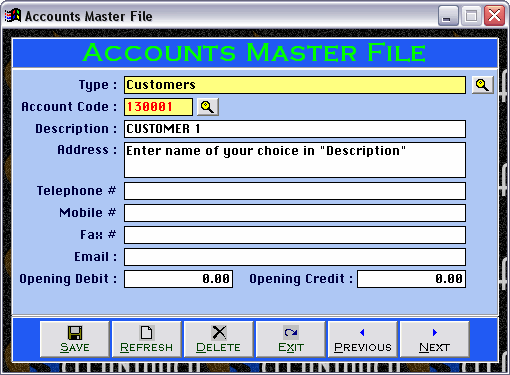Delete the current account

click(219, 339)
